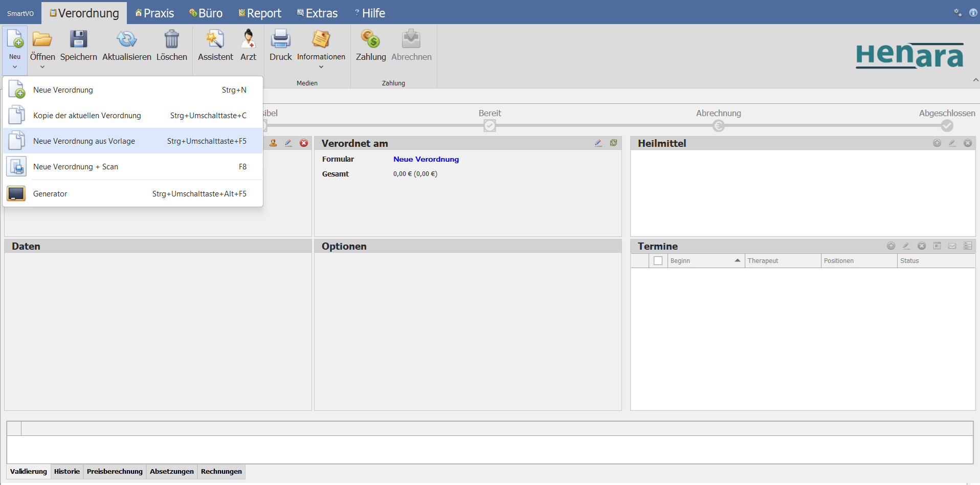Click the Löschen trash can icon

point(171,39)
